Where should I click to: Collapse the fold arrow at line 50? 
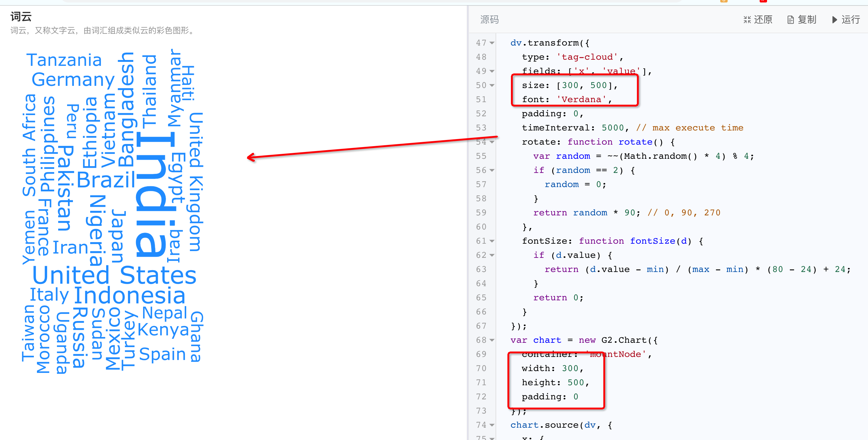coord(492,85)
